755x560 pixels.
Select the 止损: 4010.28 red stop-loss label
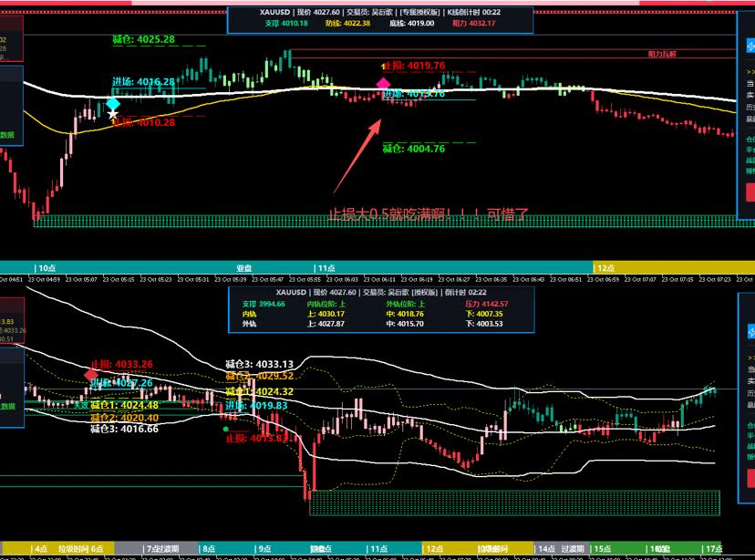[143, 122]
